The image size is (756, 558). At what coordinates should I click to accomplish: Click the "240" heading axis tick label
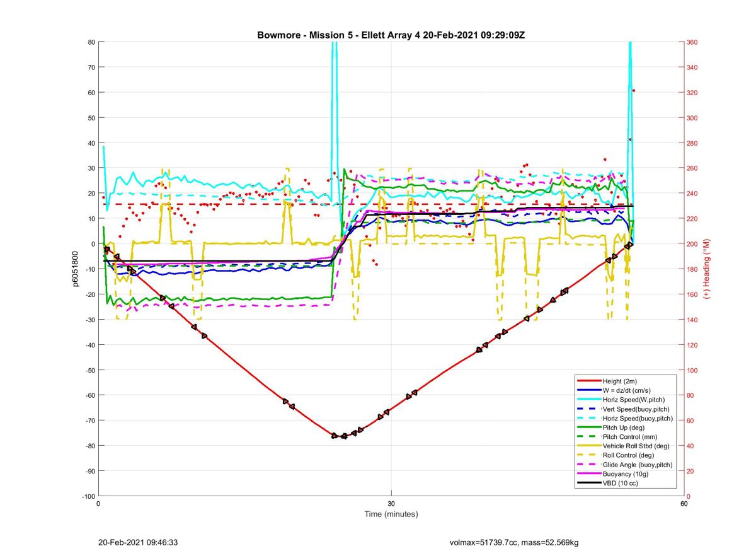693,194
